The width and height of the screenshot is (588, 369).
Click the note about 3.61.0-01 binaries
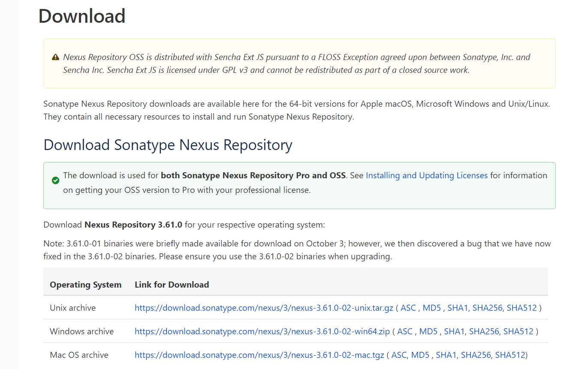(297, 250)
